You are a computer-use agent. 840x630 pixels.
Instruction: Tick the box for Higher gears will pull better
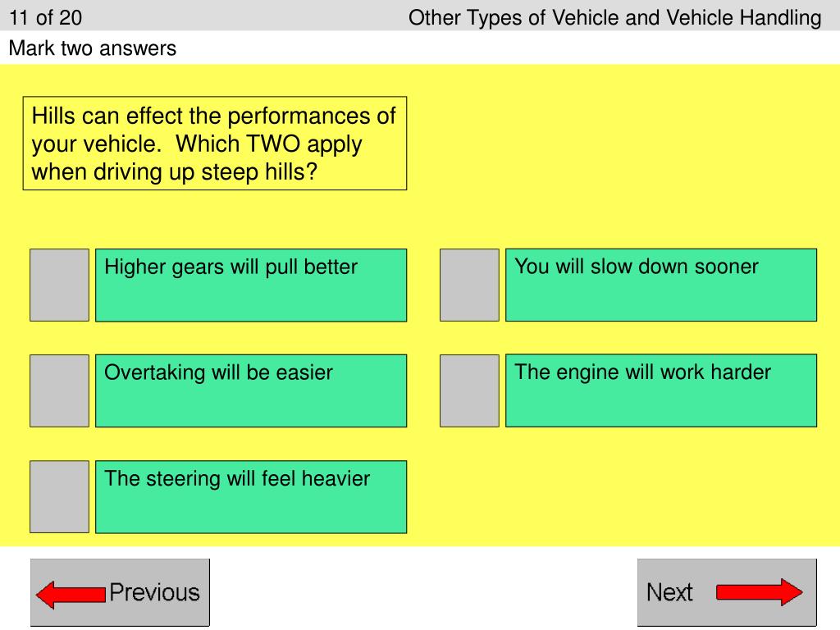coord(59,285)
